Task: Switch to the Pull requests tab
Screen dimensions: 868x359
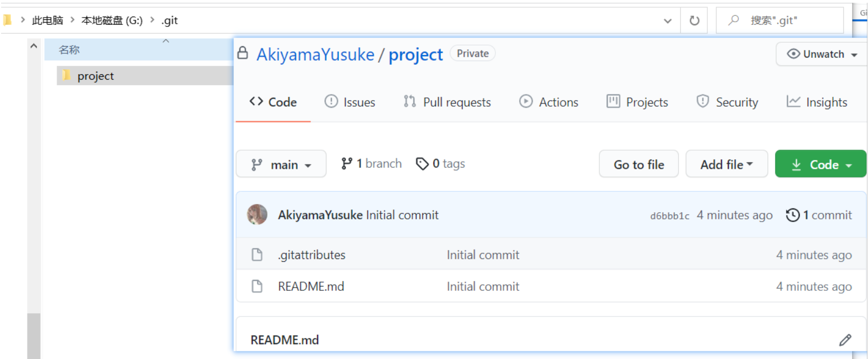Action: tap(447, 102)
